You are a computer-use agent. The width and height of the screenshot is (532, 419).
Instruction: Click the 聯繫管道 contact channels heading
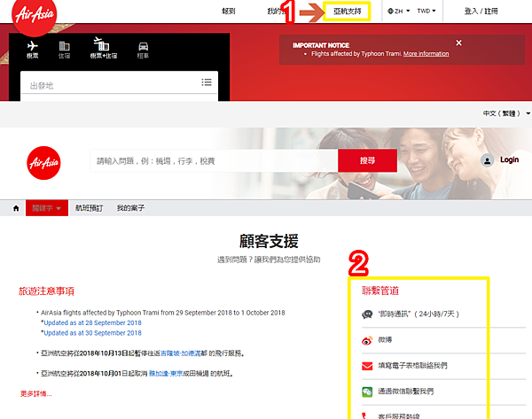(380, 291)
